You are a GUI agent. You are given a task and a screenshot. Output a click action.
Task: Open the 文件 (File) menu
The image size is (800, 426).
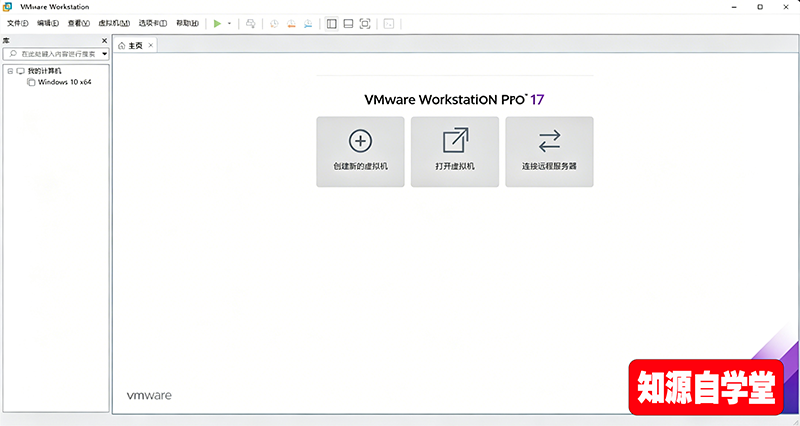[19, 23]
